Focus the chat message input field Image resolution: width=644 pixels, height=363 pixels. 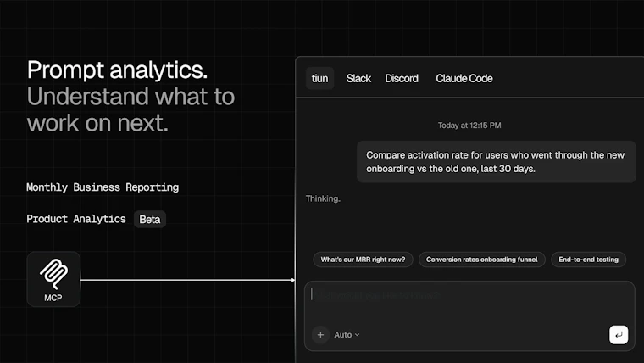[469, 303]
